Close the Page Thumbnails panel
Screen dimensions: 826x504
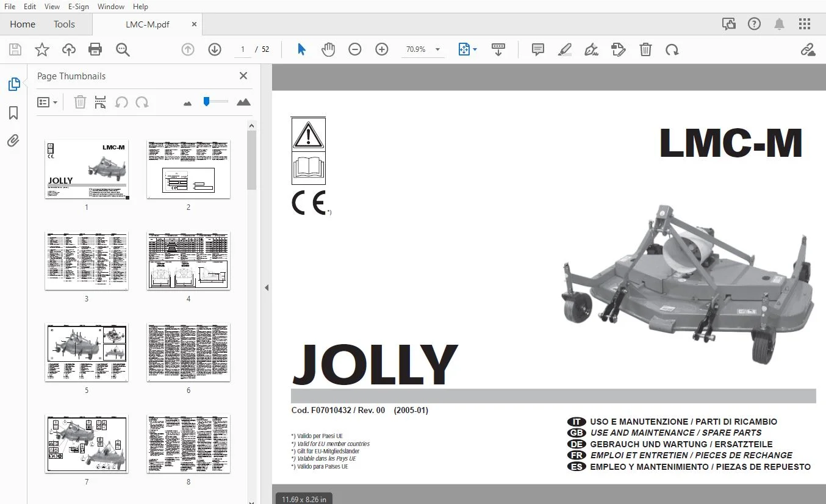(x=243, y=76)
